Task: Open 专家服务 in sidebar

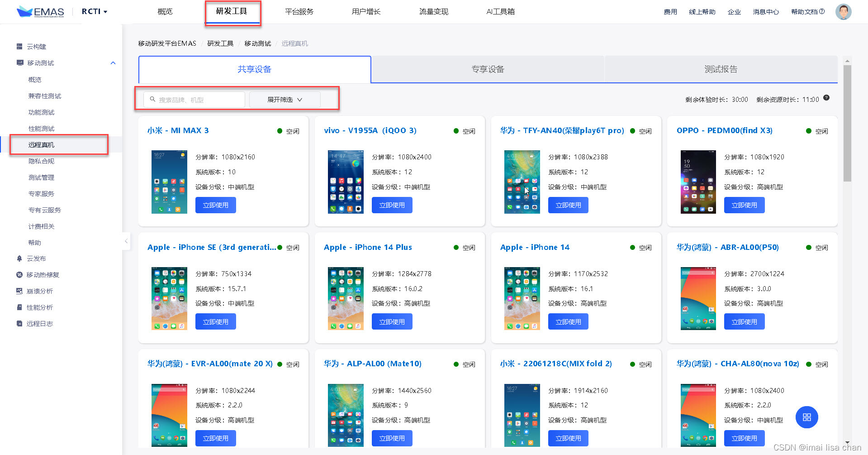Action: tap(41, 194)
